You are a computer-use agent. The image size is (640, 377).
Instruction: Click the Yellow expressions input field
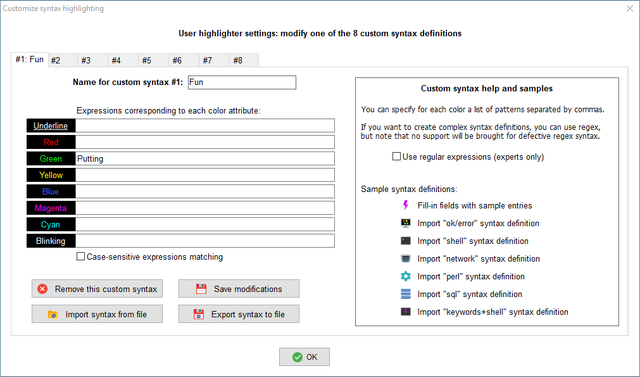click(205, 175)
